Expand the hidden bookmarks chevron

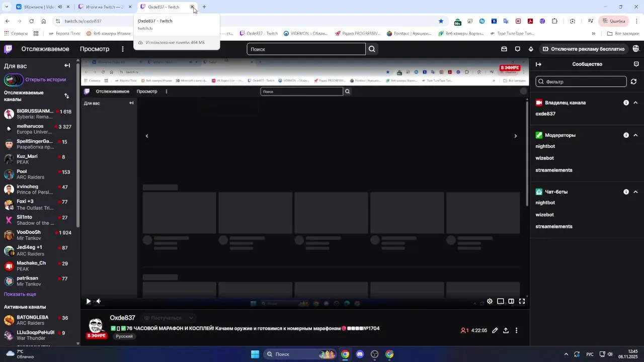(x=594, y=33)
